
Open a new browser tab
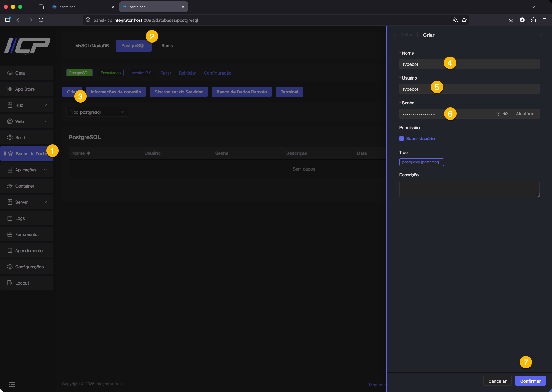195,7
